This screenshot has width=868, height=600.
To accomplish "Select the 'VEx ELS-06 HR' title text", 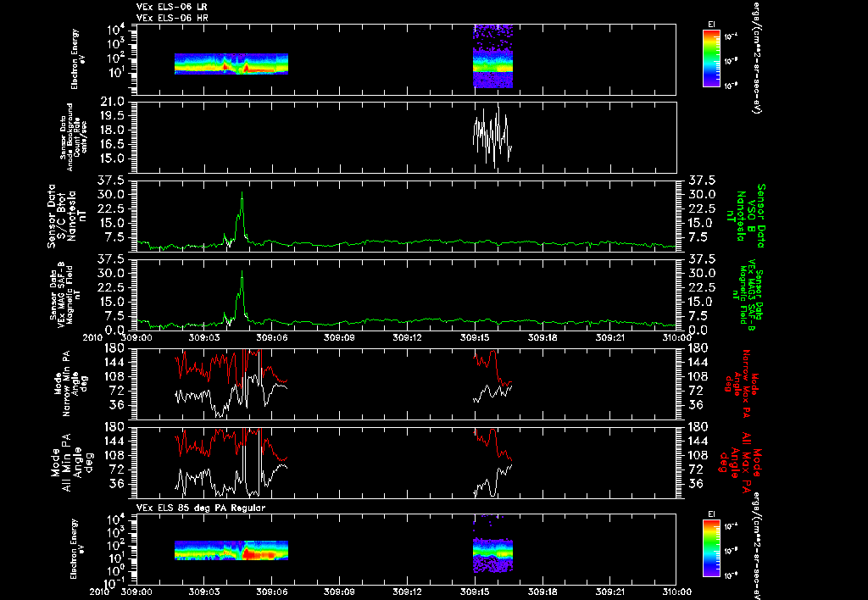I will 172,19.
